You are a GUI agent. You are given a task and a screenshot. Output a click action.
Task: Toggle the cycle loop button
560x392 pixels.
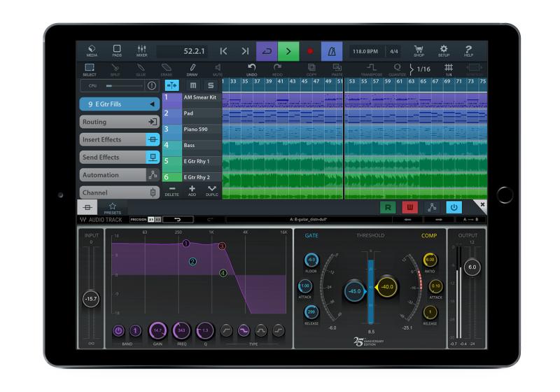(267, 51)
